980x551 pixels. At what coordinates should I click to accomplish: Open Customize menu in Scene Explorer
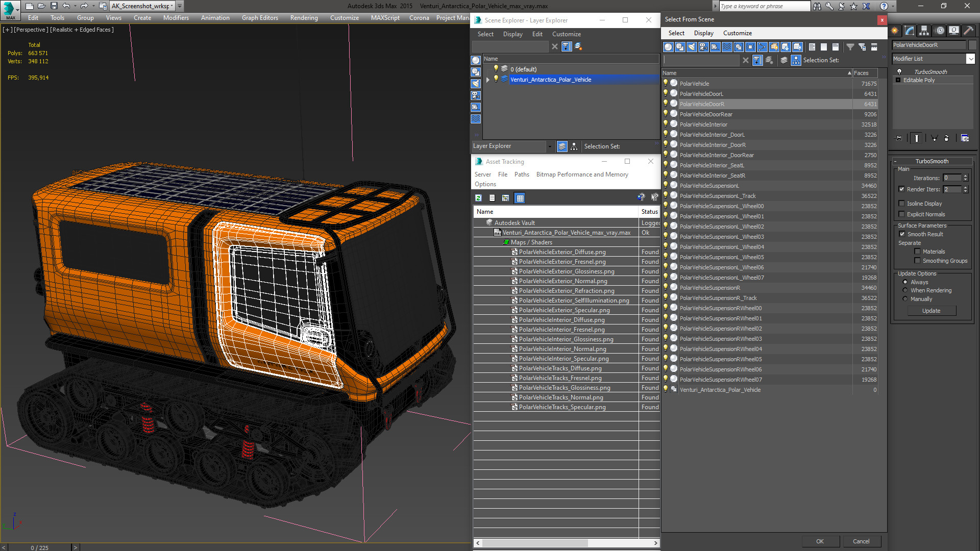point(566,34)
